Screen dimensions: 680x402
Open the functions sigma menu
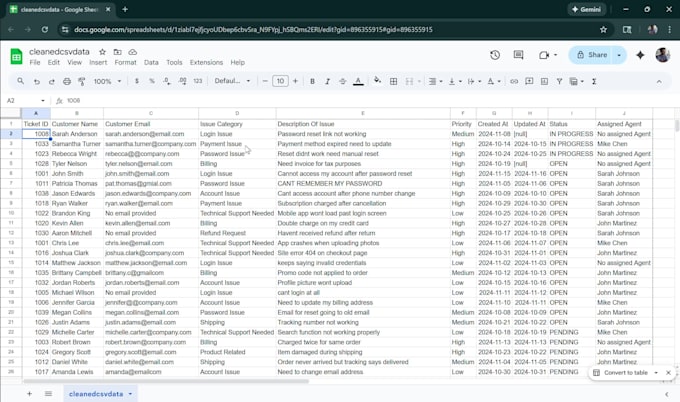click(x=594, y=81)
